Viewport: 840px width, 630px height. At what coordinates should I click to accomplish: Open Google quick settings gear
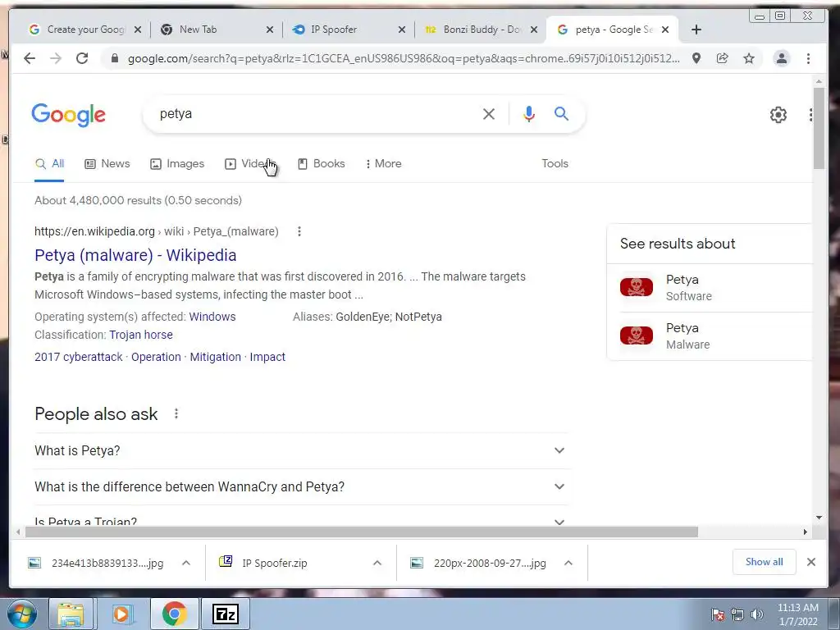[778, 115]
